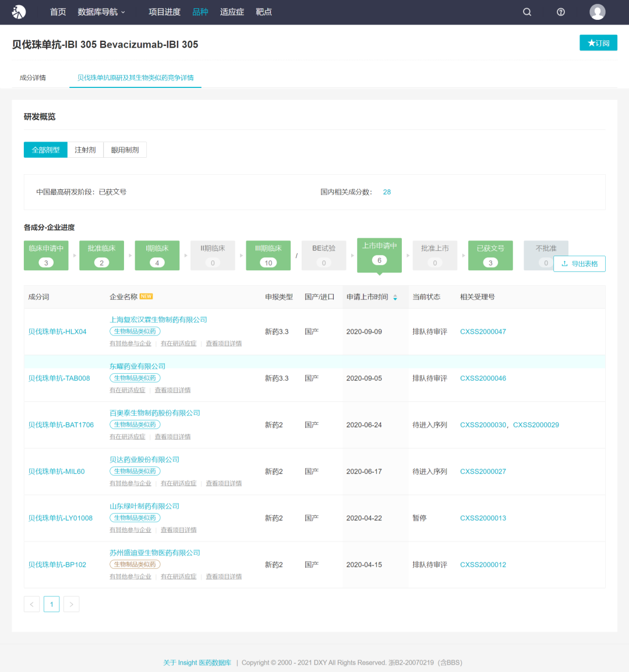This screenshot has height=672, width=629.
Task: Click 查看项目详情 in BAT1706 row
Action: (x=172, y=437)
